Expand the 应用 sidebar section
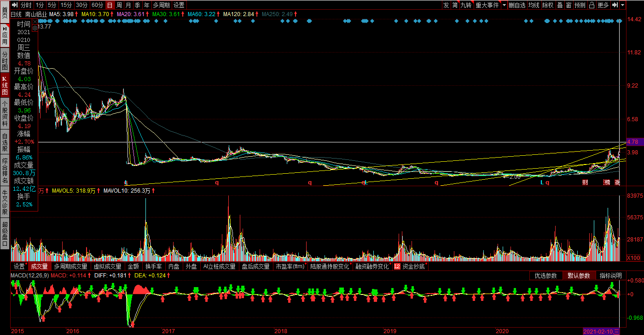This screenshot has width=644, height=335. tap(5, 35)
